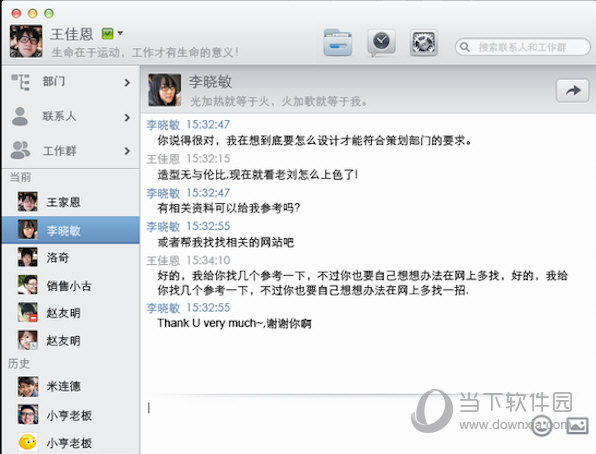The height and width of the screenshot is (454, 596).
Task: Click the work group people icon
Action: pos(20,150)
